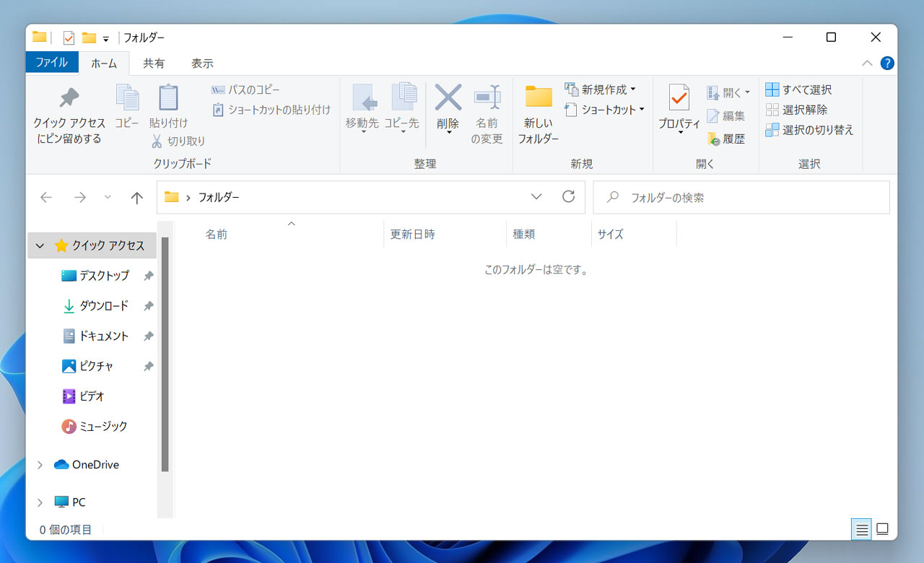Screen dimensions: 924x563
Task: Go up one level with up arrow
Action: click(x=136, y=198)
